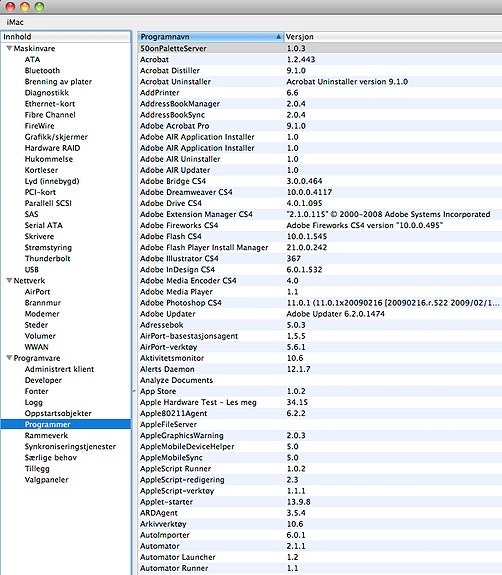Open Brannmur in the sidebar

click(43, 303)
